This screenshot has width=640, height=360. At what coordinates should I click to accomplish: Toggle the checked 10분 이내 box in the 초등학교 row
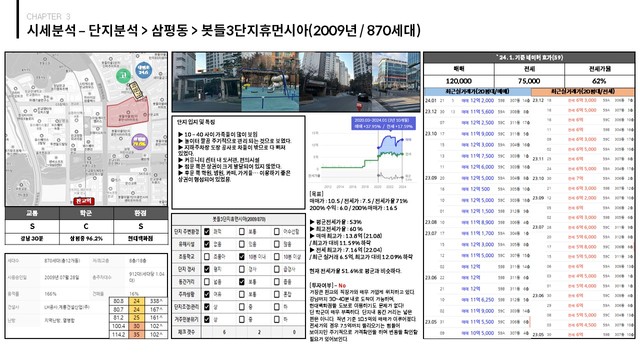[242, 256]
